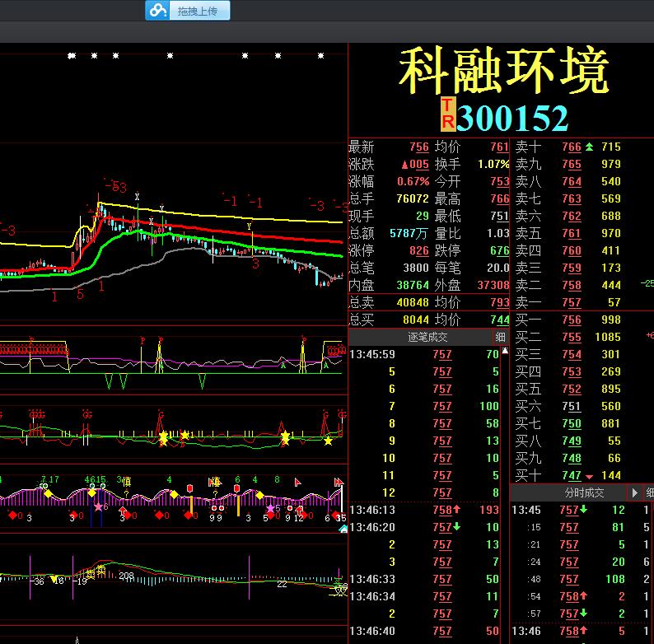This screenshot has width=654, height=644.
Task: Click the 总笔 value 3800
Action: click(416, 268)
